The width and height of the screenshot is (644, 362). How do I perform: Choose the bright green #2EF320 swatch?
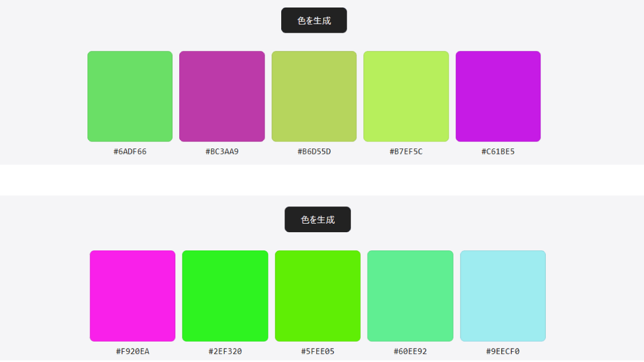point(225,296)
